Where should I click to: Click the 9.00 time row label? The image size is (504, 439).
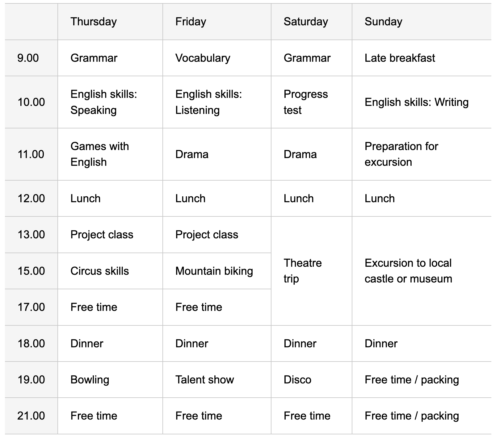[28, 58]
